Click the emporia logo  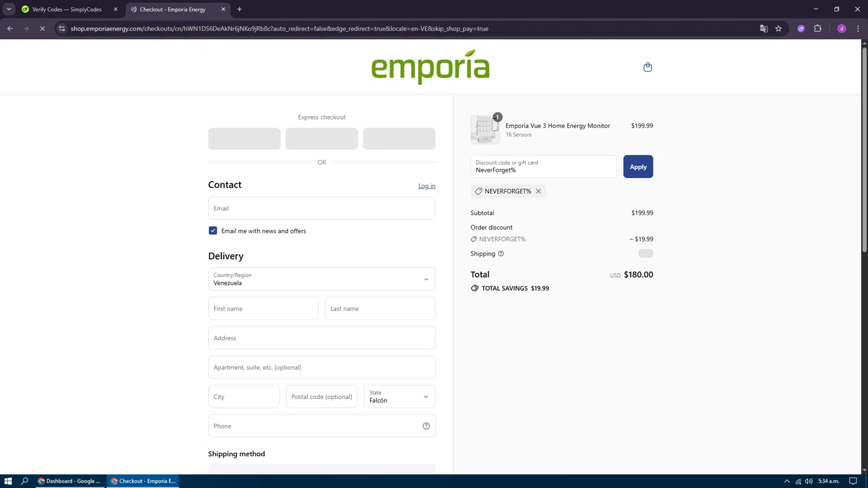tap(431, 66)
